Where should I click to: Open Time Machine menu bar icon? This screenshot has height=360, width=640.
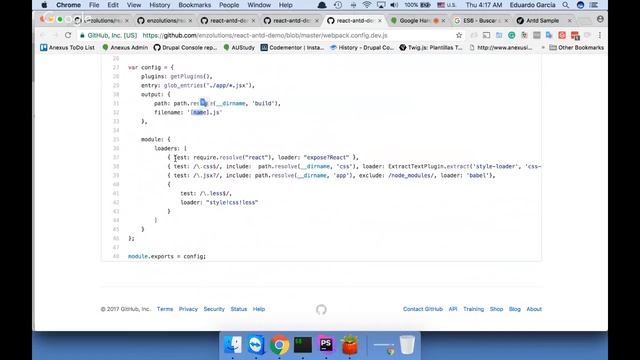point(338,5)
